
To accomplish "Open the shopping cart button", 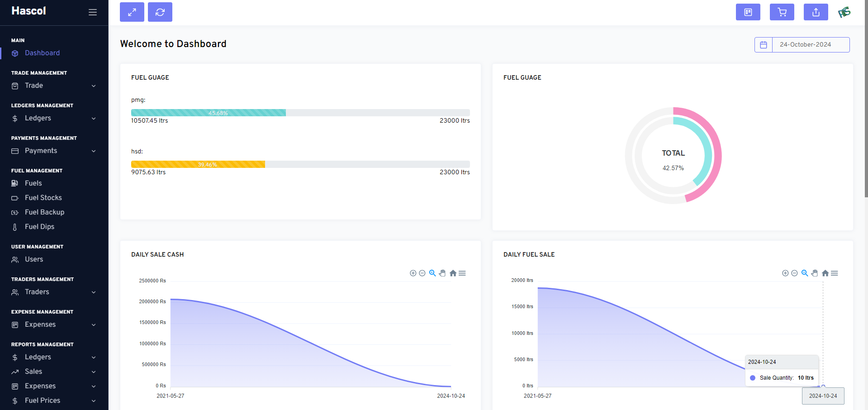I will coord(782,12).
